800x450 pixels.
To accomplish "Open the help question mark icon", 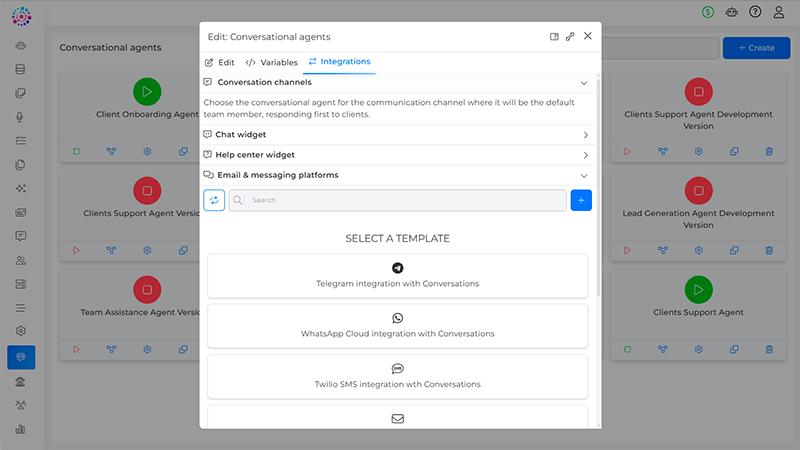I will point(755,12).
